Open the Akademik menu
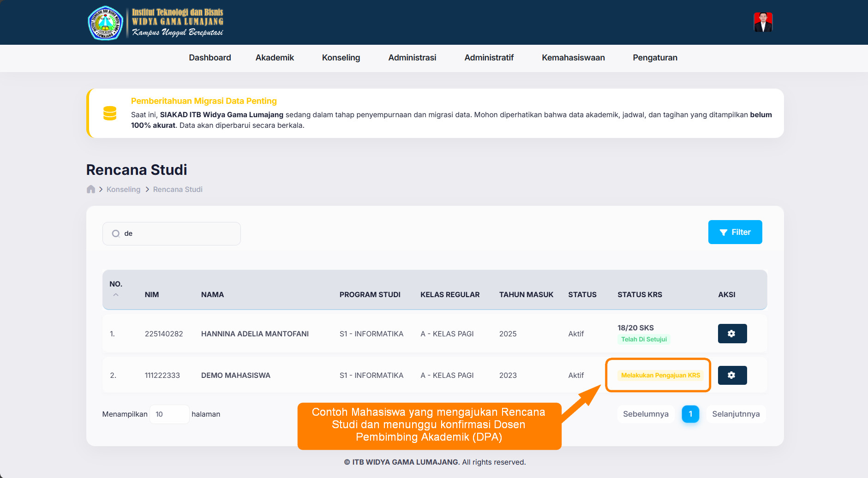 (275, 58)
